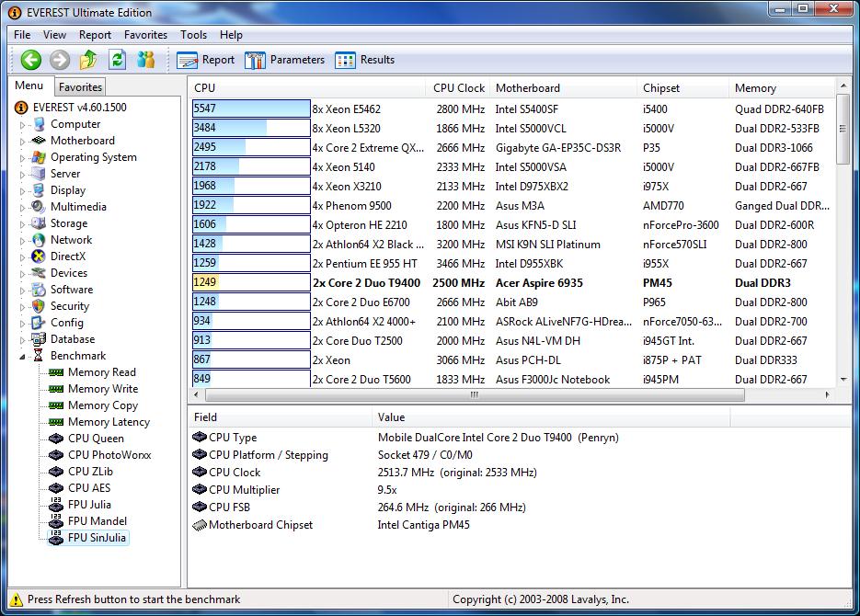Click the green Back arrow icon
The height and width of the screenshot is (616, 860).
tap(30, 60)
